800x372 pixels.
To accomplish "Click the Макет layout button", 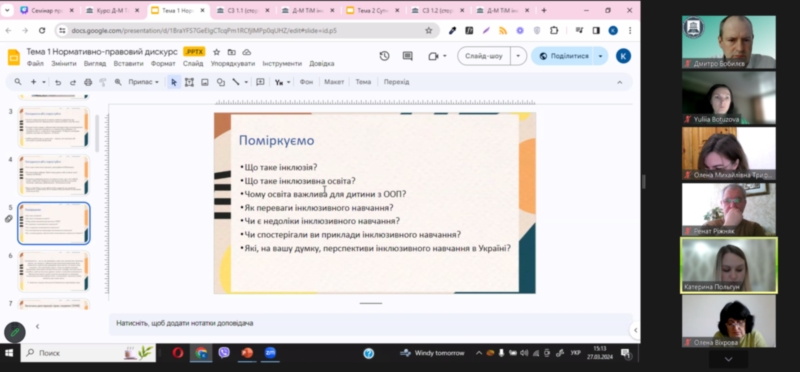I will tap(334, 82).
